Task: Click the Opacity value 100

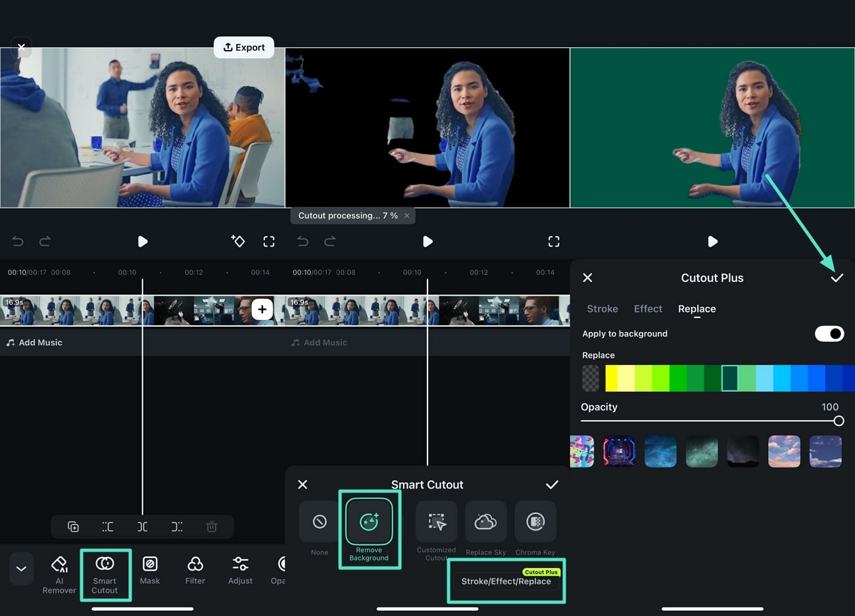Action: click(830, 407)
